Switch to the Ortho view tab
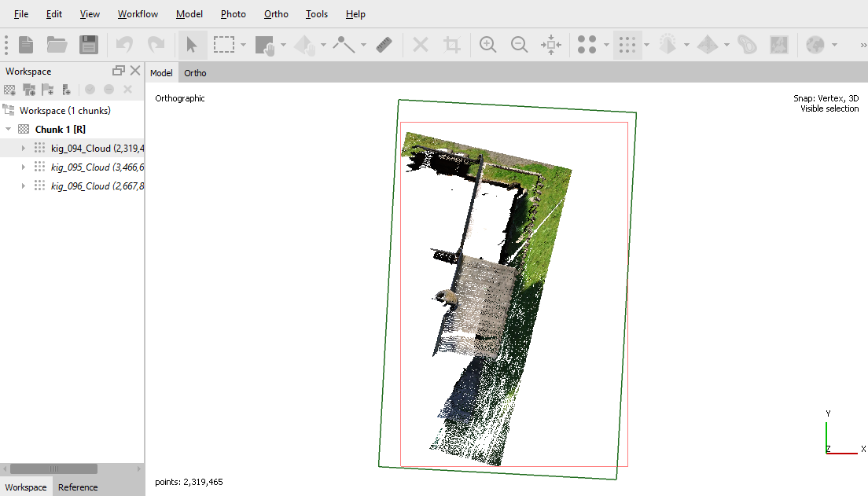Screen dimensions: 868x496 pyautogui.click(x=195, y=73)
